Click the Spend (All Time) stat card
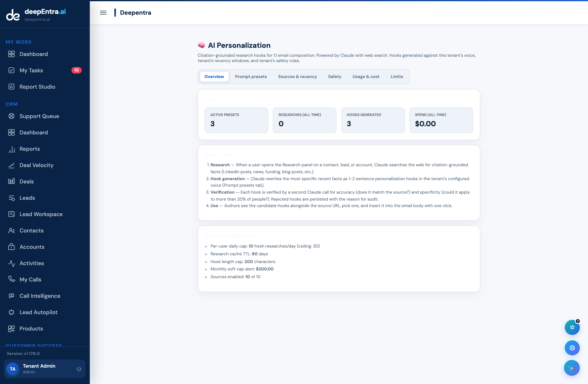 coord(441,120)
